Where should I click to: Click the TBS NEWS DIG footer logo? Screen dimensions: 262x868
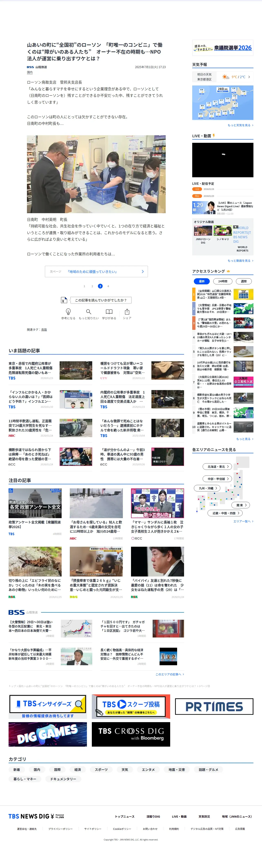click(36, 816)
